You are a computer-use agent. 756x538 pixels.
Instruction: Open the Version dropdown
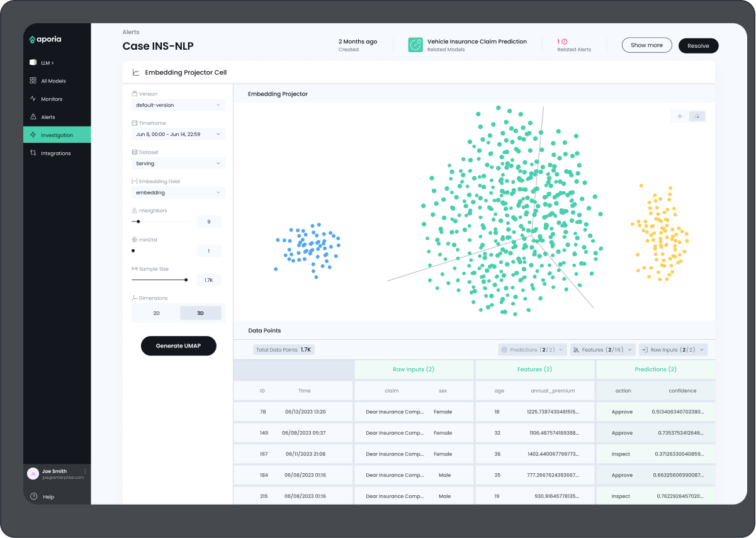179,105
